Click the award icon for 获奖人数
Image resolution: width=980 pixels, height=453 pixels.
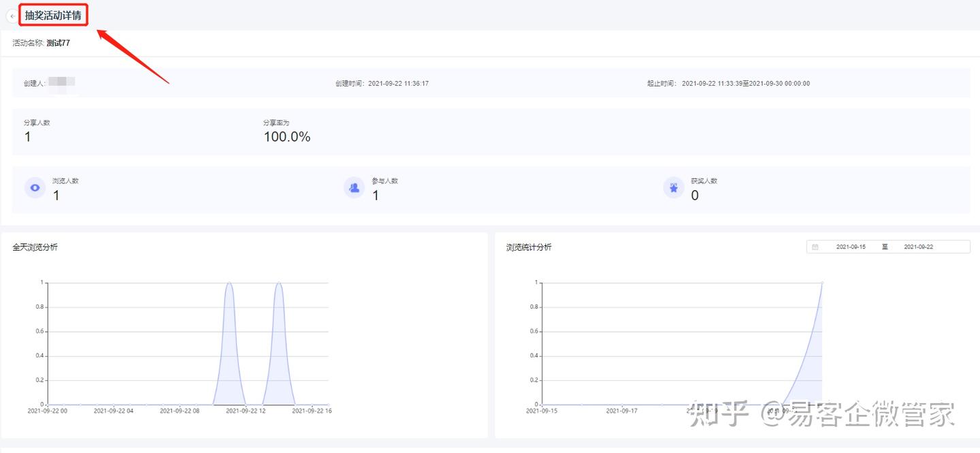pyautogui.click(x=674, y=188)
